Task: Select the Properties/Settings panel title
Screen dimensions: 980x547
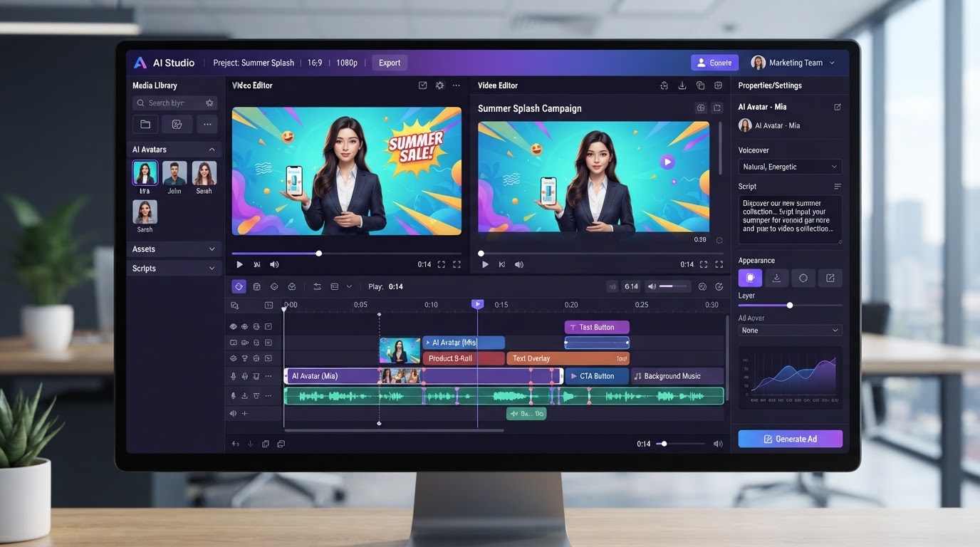Action: coord(770,85)
